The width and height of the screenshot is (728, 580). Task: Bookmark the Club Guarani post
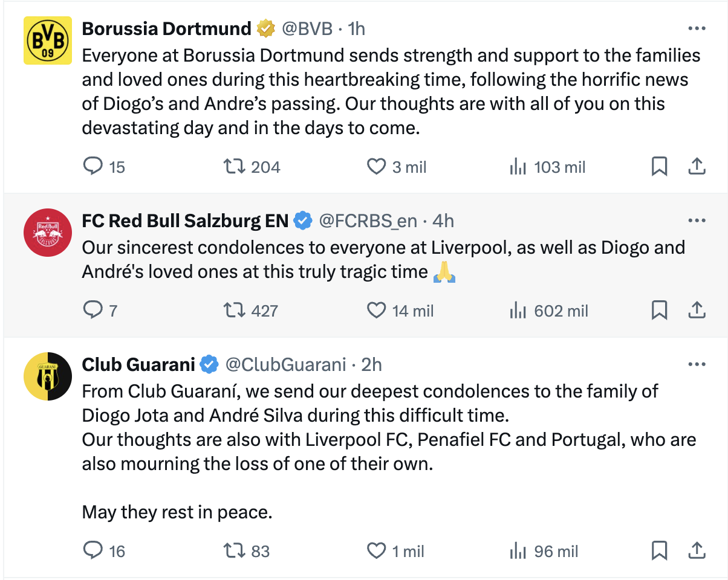(x=659, y=550)
